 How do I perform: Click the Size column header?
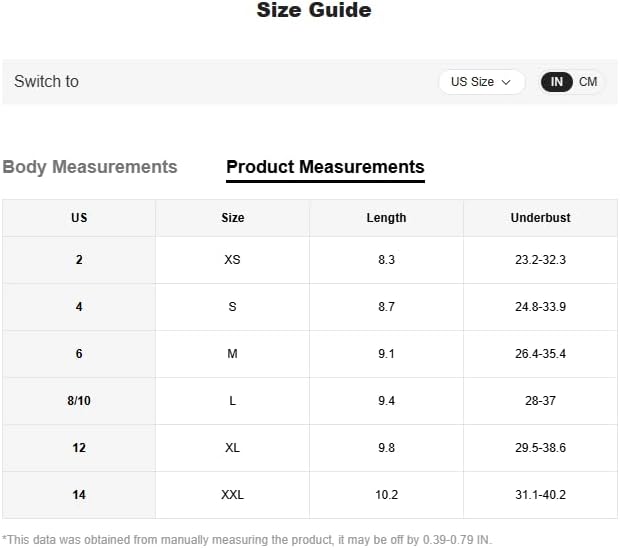point(232,218)
